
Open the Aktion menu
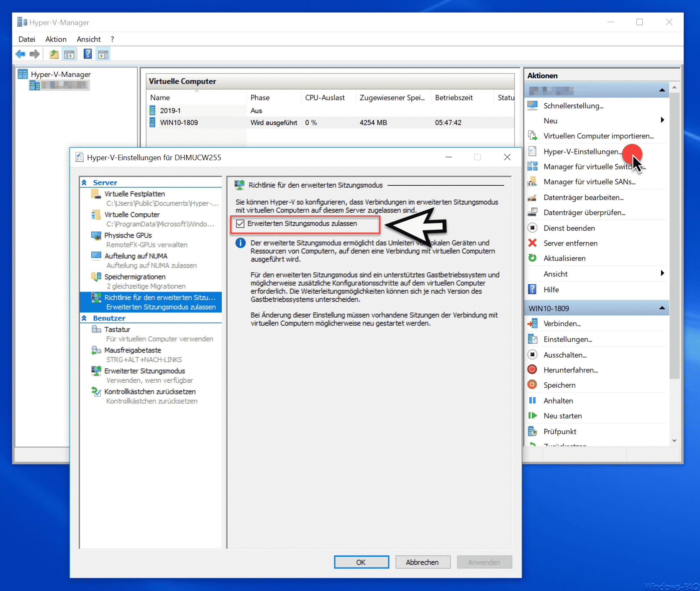56,39
